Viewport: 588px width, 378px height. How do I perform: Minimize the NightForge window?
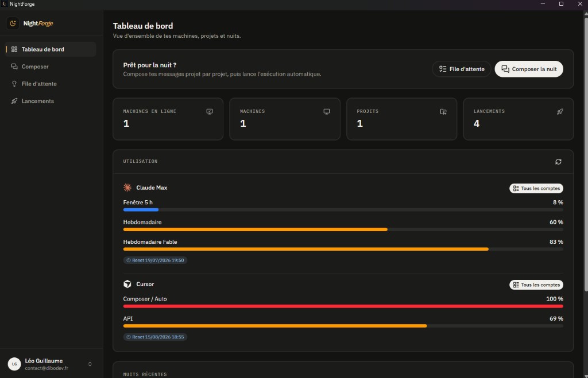point(543,4)
